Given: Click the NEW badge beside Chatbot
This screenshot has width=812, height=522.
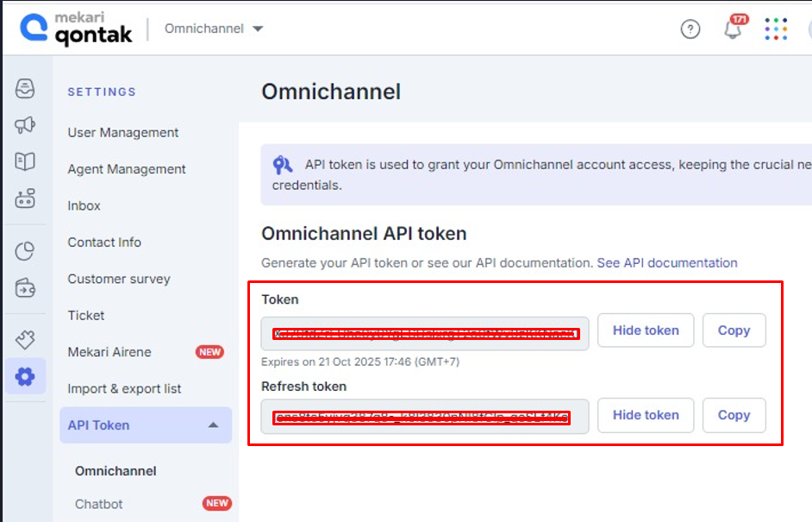Looking at the screenshot, I should (216, 503).
